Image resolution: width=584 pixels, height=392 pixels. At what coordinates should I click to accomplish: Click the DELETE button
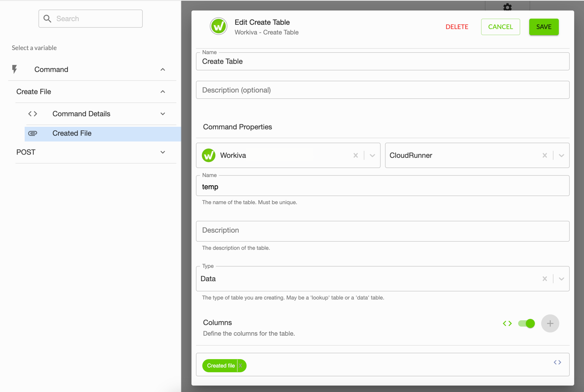point(457,27)
